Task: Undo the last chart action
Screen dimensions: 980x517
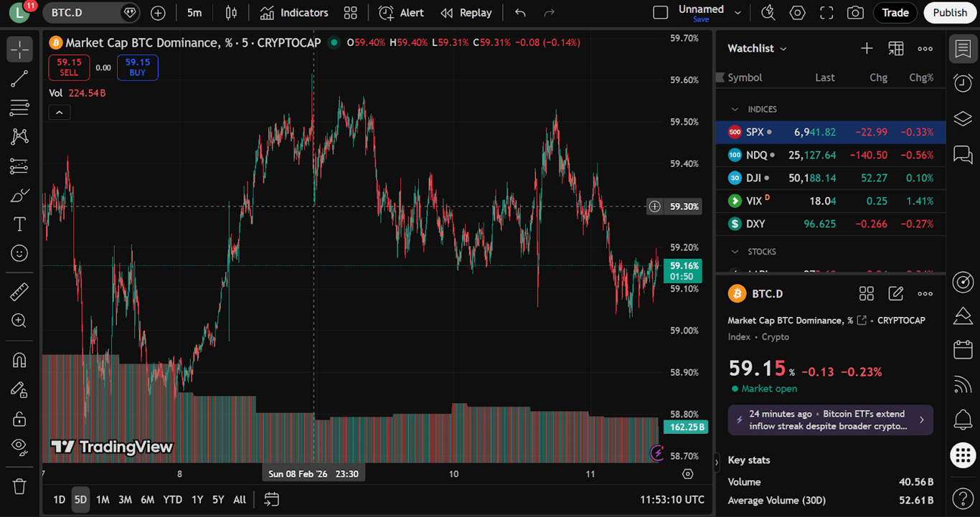Action: click(520, 13)
